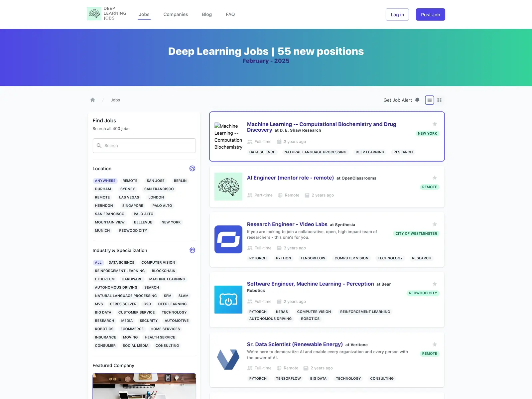The image size is (532, 399).
Task: Click the BIG DATA tag on Veritone job
Action: pyautogui.click(x=318, y=378)
